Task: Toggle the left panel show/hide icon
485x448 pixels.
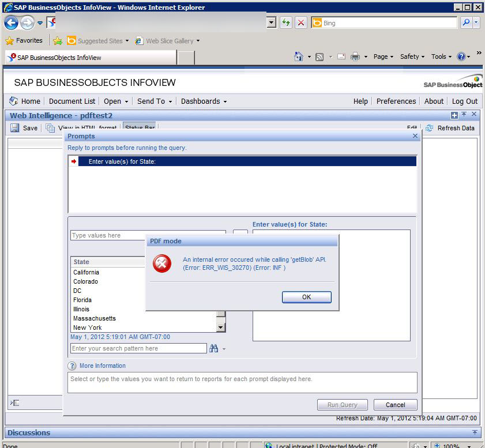Action: click(x=14, y=403)
